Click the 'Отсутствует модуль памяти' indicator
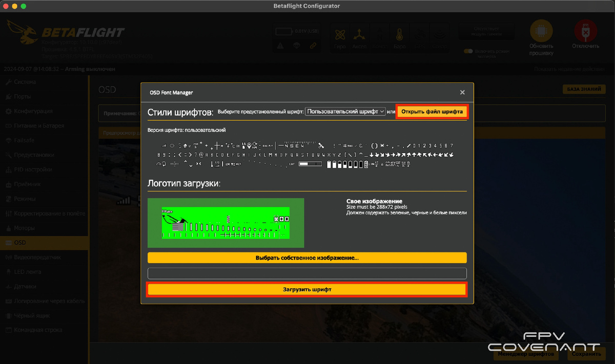 [486, 32]
